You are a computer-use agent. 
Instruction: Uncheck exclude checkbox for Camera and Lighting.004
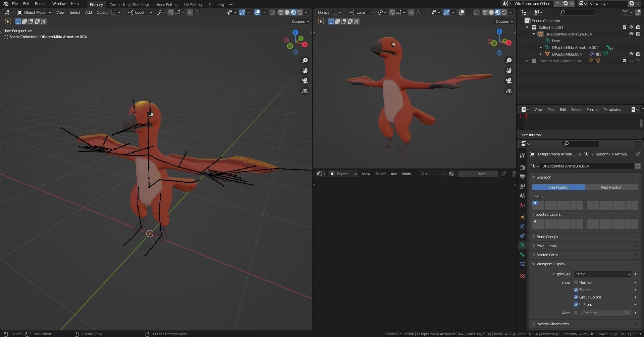pos(624,61)
